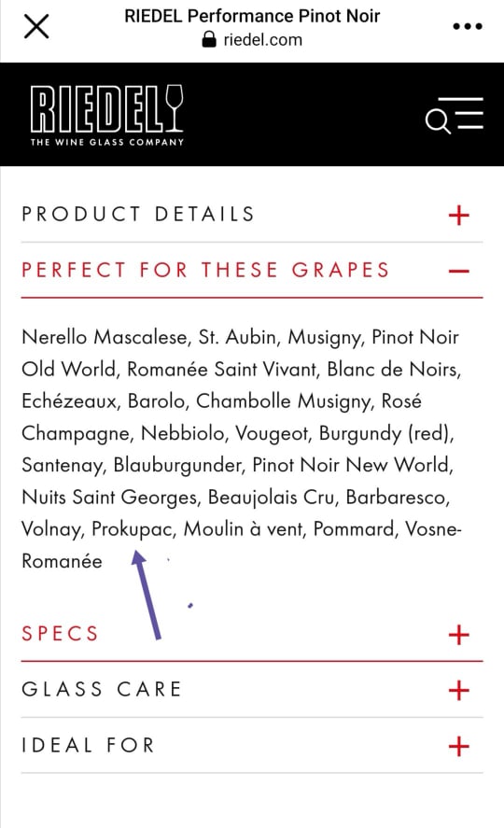Toggle the Perfect For These Grapes header
This screenshot has height=828, width=504.
tap(252, 271)
